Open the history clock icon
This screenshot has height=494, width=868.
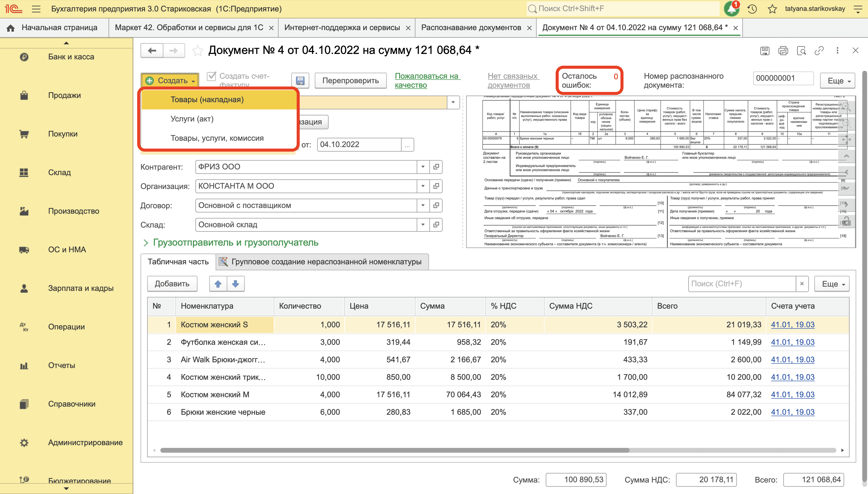(x=752, y=9)
